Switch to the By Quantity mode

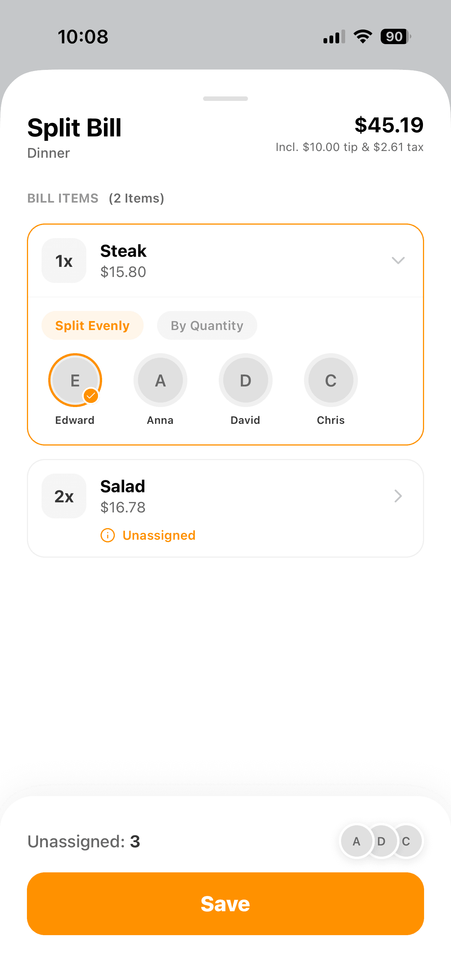[x=207, y=326]
